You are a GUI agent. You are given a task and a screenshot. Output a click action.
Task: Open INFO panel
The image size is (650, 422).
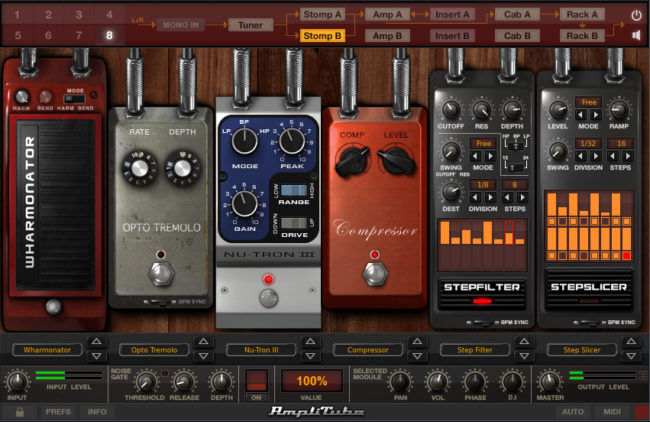tap(97, 412)
